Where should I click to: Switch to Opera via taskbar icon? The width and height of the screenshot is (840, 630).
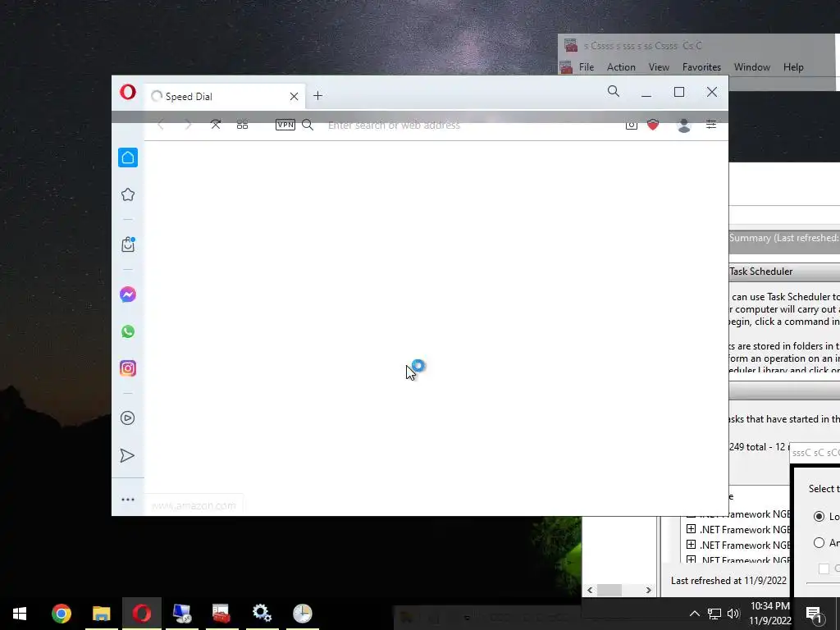pos(141,614)
